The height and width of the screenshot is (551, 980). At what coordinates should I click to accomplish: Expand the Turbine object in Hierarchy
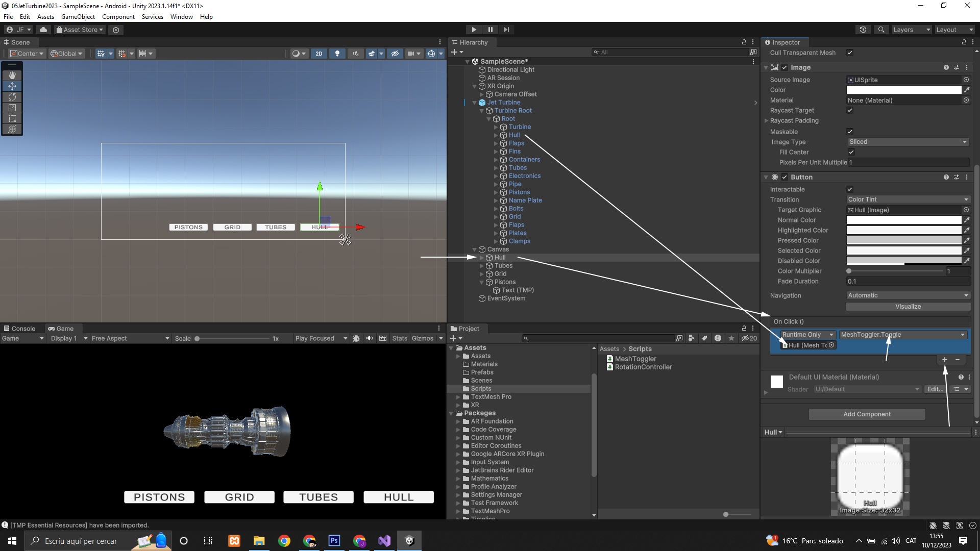point(496,127)
